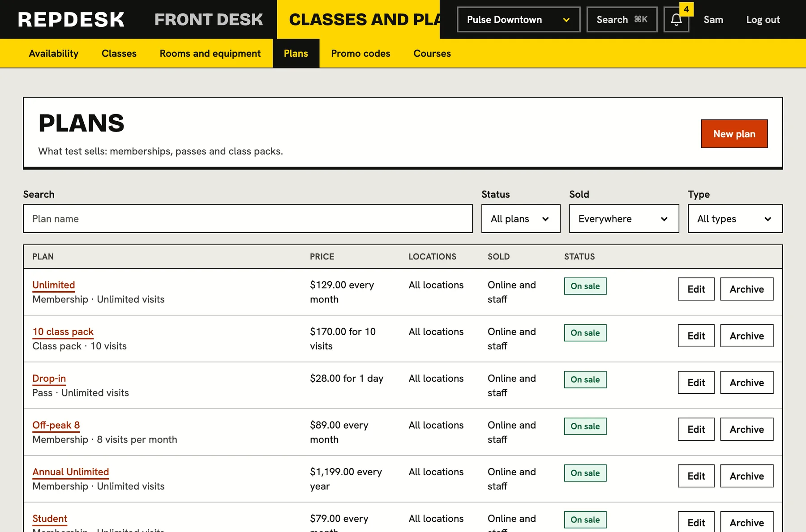The image size is (806, 532).
Task: Open the Type All types dropdown
Action: (735, 219)
